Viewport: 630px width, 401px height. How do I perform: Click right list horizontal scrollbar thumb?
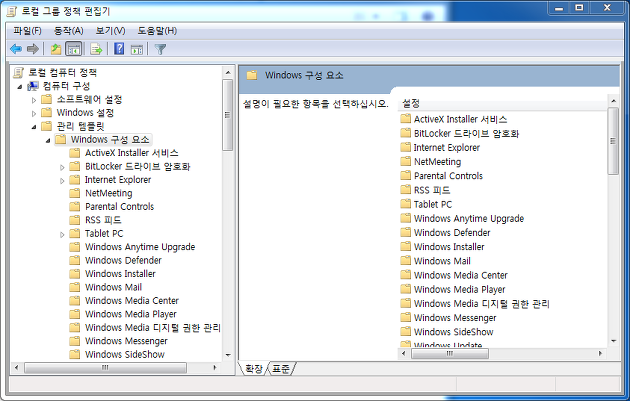point(450,354)
